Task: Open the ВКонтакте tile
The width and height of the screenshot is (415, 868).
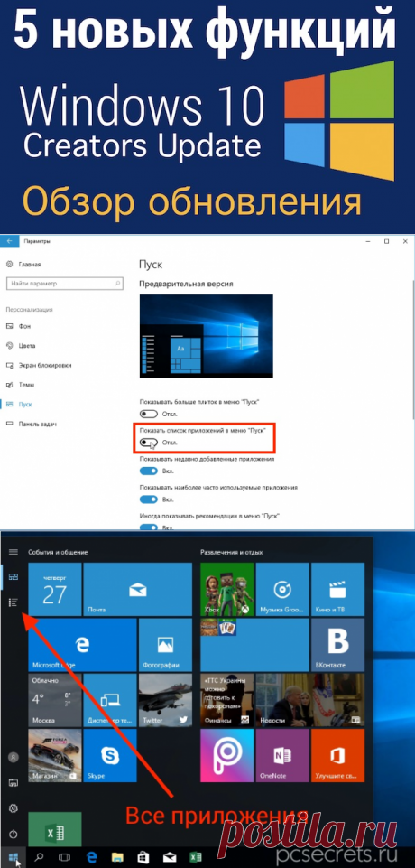Action: click(x=337, y=645)
